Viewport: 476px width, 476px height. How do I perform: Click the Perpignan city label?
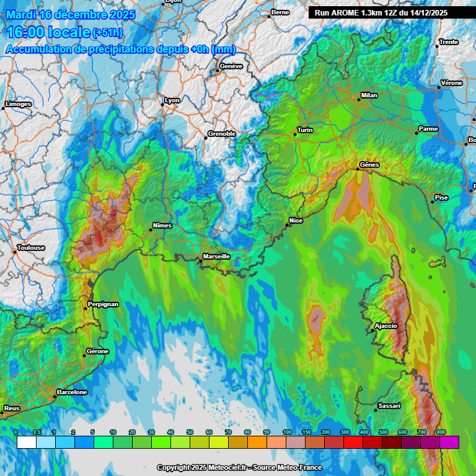click(103, 304)
